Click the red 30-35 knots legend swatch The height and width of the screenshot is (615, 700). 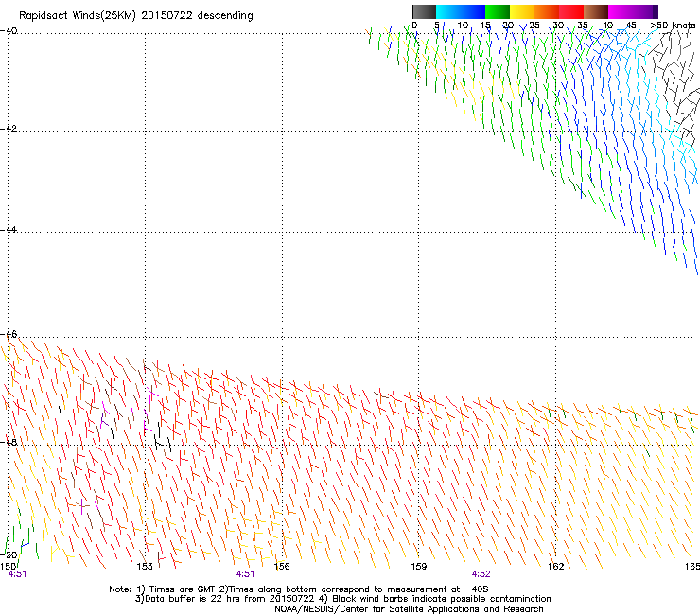[571, 11]
